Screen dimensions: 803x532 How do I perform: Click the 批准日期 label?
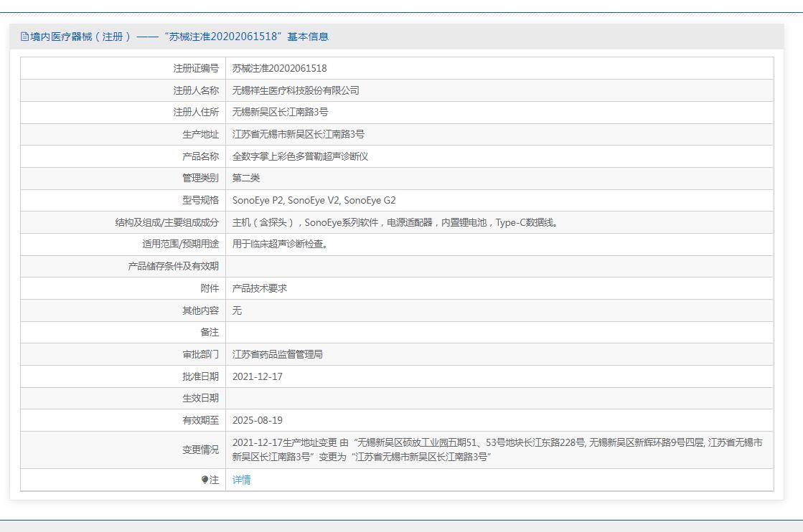(200, 376)
